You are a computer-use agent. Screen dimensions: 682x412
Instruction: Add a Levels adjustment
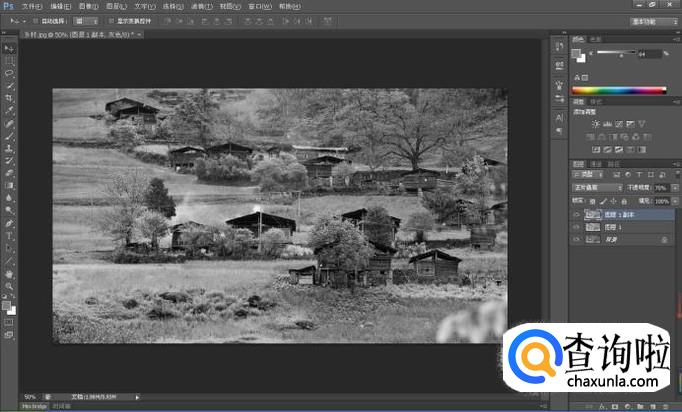tap(608, 124)
